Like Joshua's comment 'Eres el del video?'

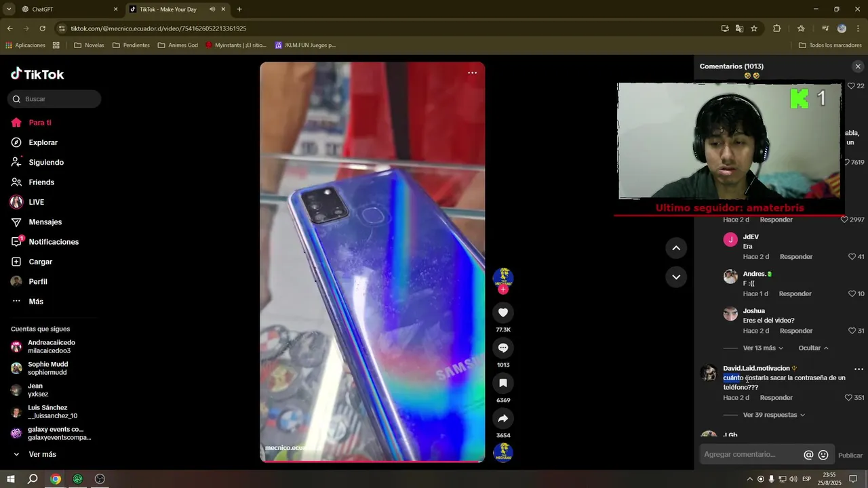pyautogui.click(x=852, y=331)
